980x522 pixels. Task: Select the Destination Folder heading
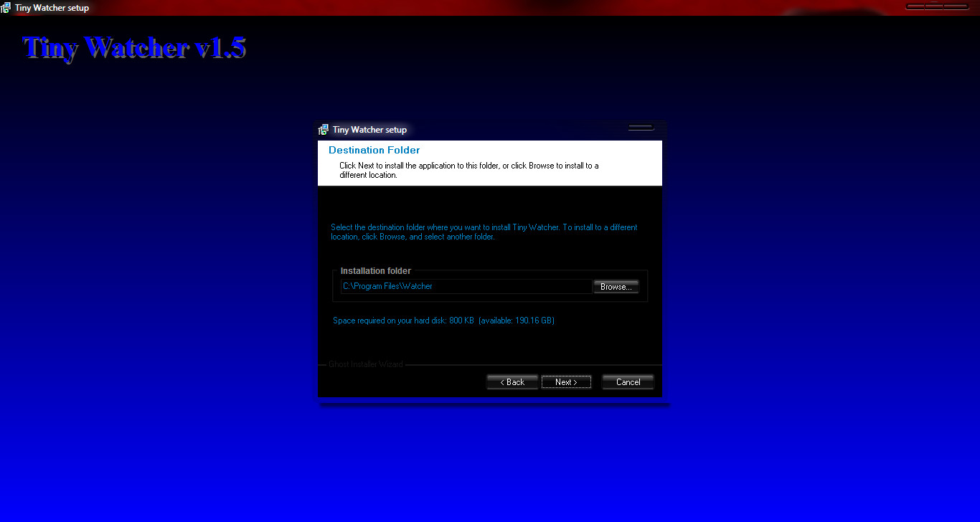(x=374, y=151)
